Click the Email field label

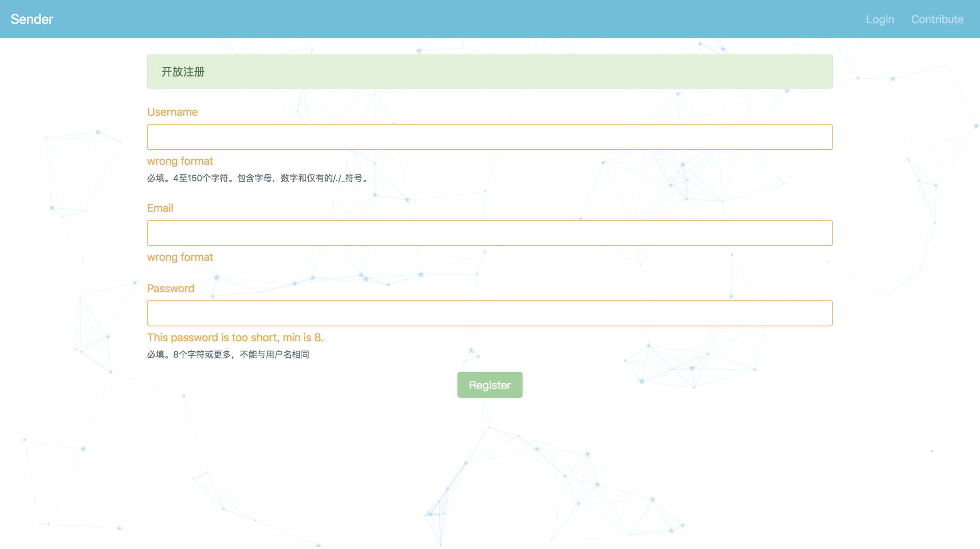pos(160,208)
